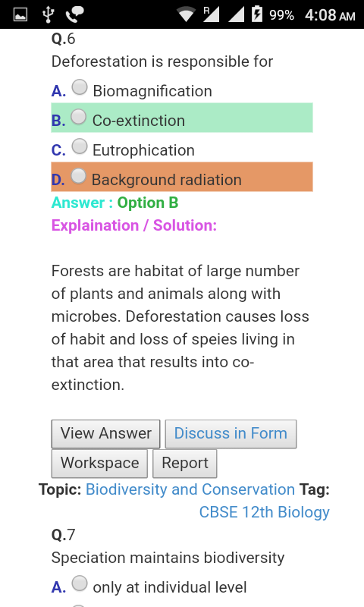Image resolution: width=364 pixels, height=607 pixels.
Task: Open Biodiversity and Conservation topic link
Action: [190, 489]
